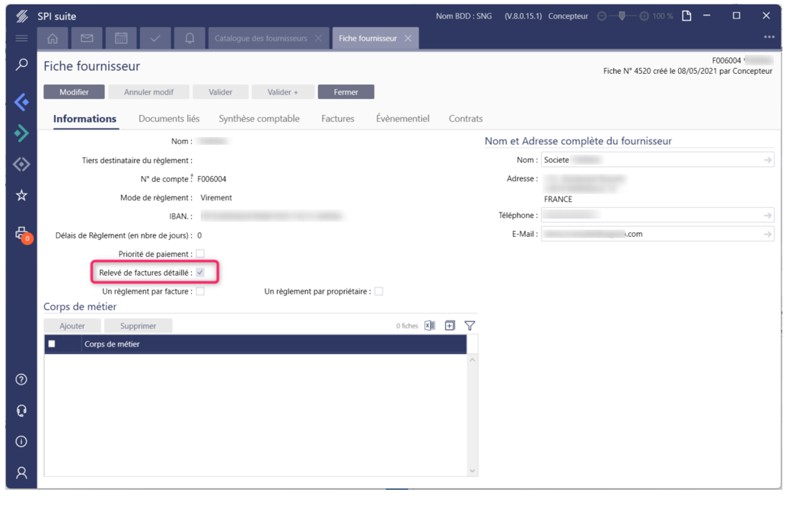Enable Un règlement par propriétaire checkbox

[x=378, y=291]
